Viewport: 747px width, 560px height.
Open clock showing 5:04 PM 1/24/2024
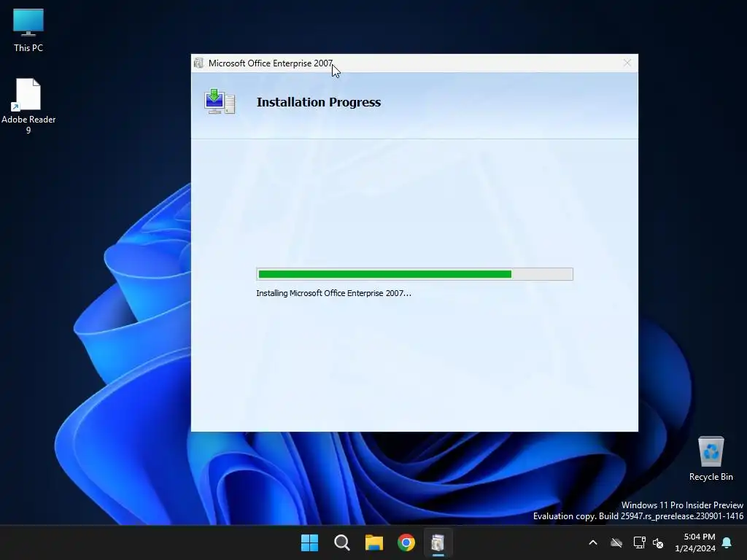(695, 542)
